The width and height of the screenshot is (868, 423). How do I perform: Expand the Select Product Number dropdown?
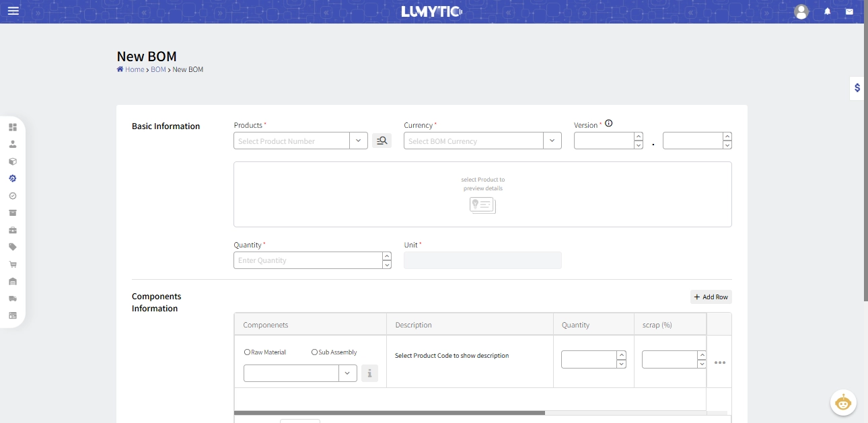(x=359, y=141)
